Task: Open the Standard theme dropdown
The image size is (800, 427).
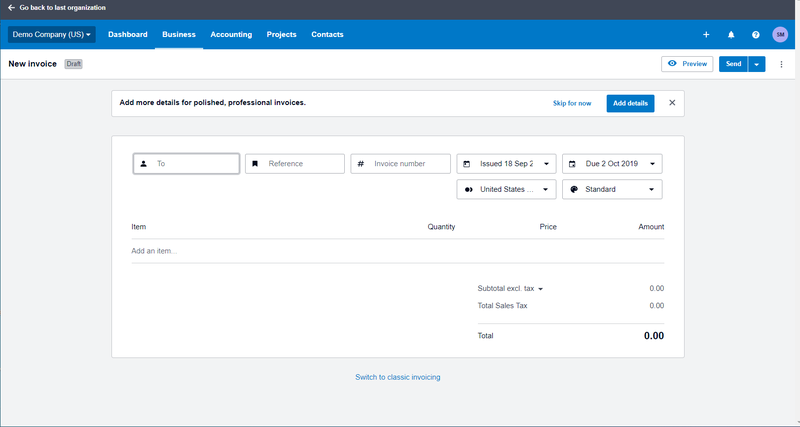Action: pyautogui.click(x=612, y=189)
